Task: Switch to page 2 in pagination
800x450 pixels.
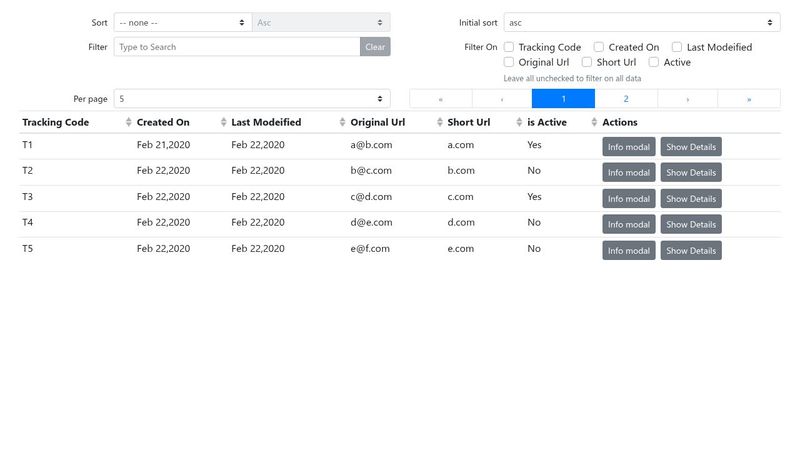Action: pyautogui.click(x=626, y=99)
